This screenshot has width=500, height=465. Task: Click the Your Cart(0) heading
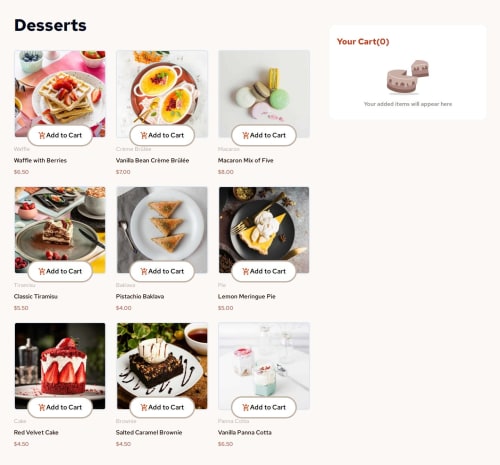(363, 42)
